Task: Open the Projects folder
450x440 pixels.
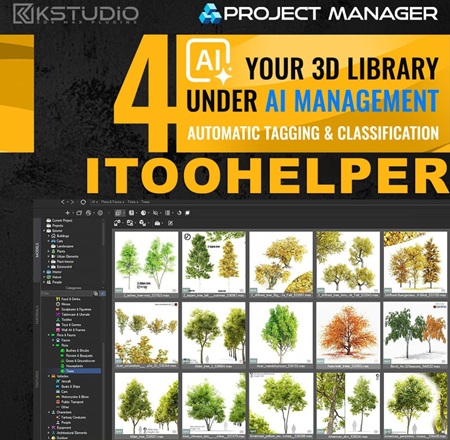Action: 57,226
